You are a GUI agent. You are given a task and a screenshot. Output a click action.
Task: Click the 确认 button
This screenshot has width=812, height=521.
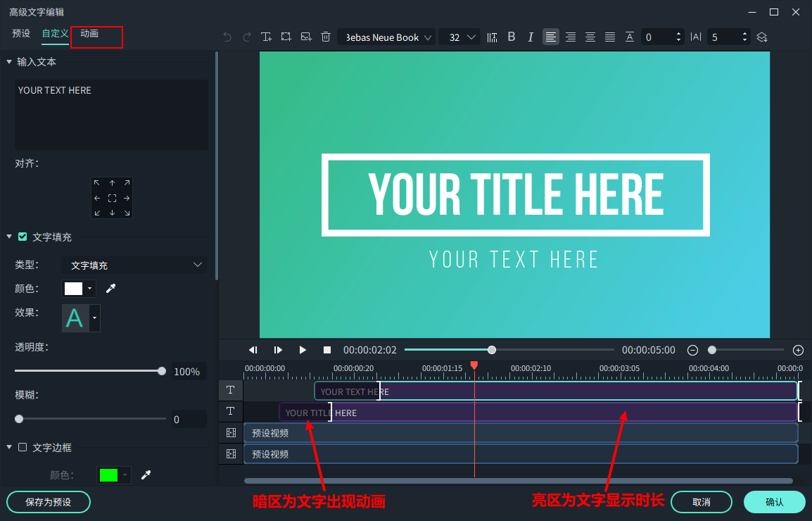coord(774,502)
